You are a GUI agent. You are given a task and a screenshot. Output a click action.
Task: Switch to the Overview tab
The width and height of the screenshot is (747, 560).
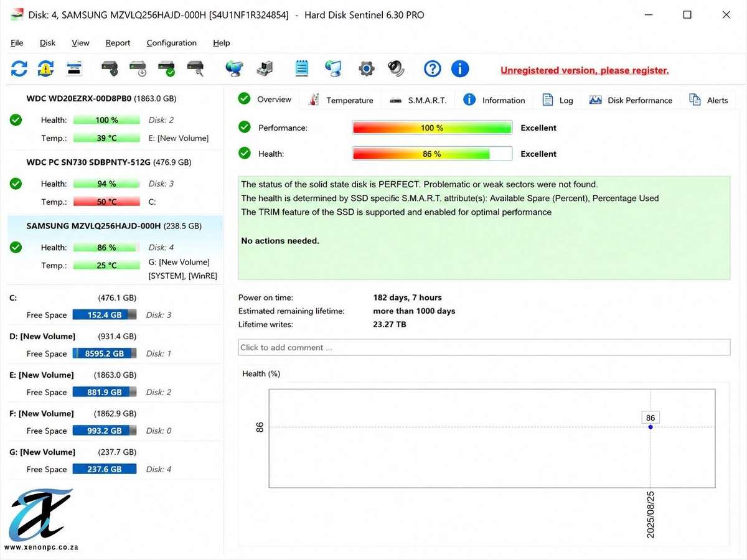pos(266,100)
